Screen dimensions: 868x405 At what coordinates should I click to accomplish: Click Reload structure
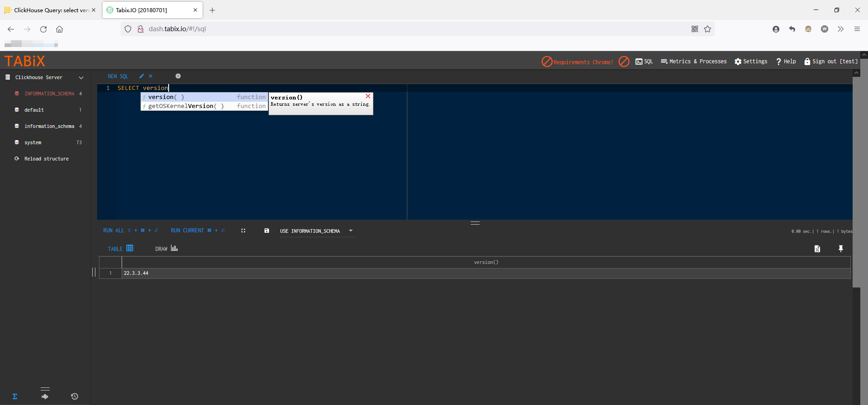[x=46, y=159]
